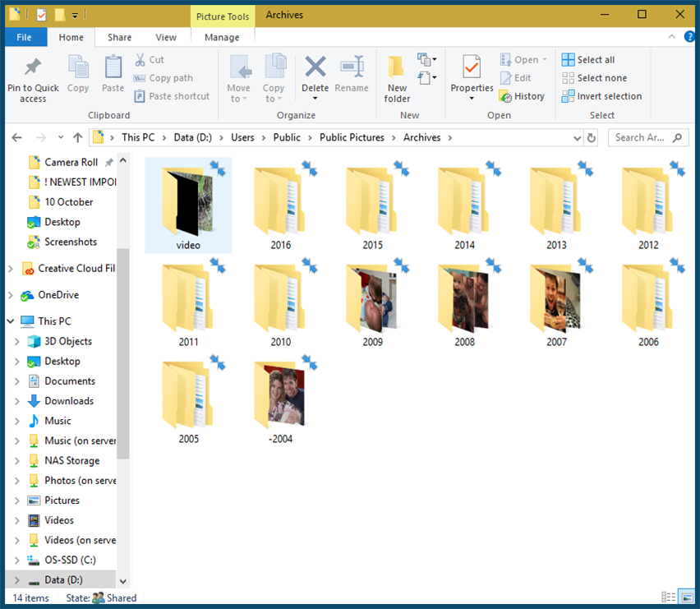
Task: Click the Up one level arrow
Action: click(78, 137)
